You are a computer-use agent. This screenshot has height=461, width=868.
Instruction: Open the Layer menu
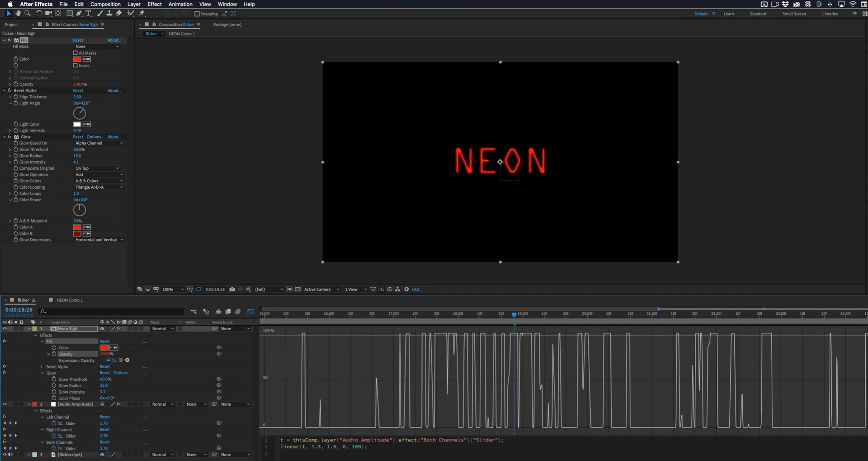coord(134,4)
